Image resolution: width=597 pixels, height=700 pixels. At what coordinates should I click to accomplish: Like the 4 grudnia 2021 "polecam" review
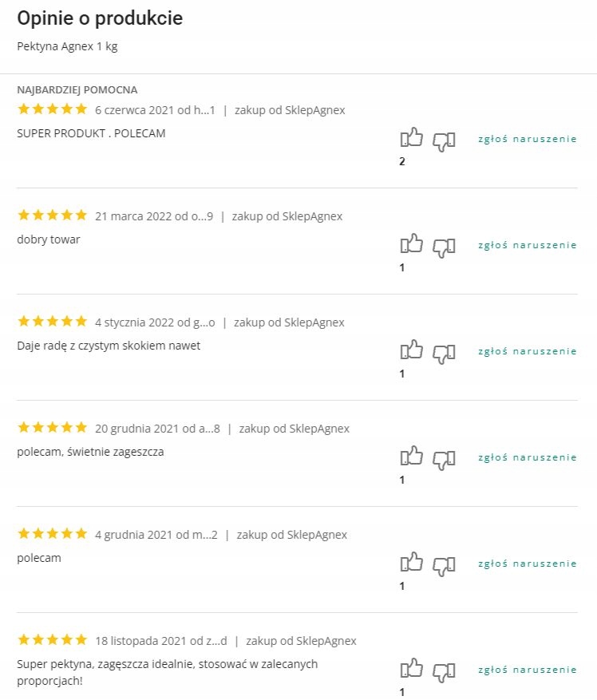(x=411, y=563)
